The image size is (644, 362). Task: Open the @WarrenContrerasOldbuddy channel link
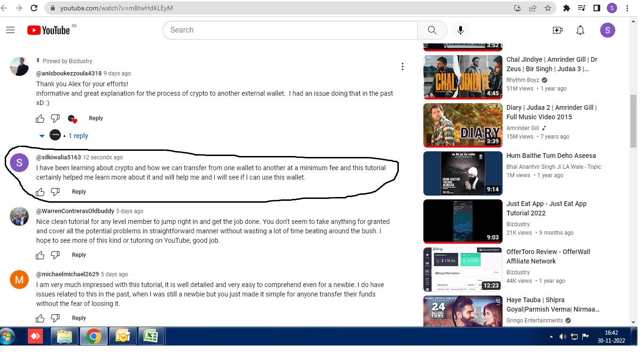(x=75, y=211)
